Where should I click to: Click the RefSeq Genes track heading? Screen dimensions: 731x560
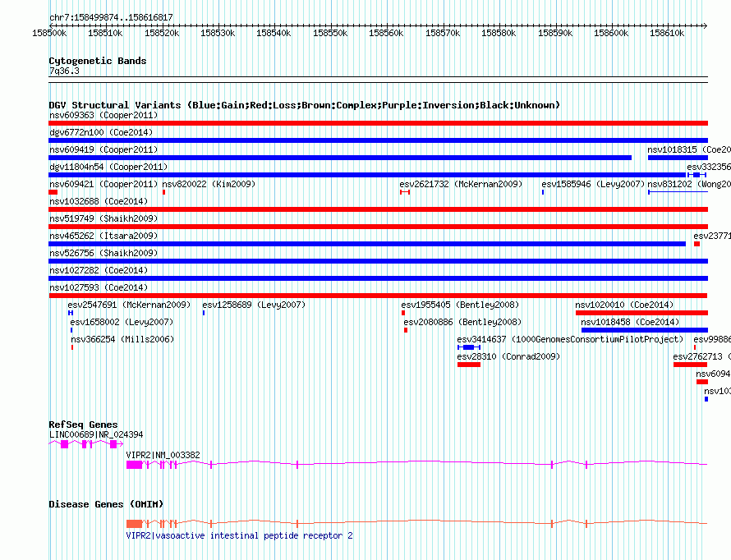pos(83,425)
